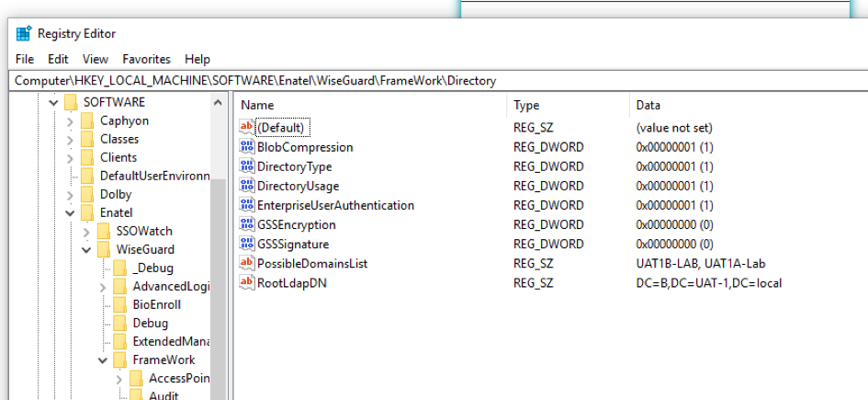Click the ExtendedManager folder icon
868x400 pixels.
[120, 341]
